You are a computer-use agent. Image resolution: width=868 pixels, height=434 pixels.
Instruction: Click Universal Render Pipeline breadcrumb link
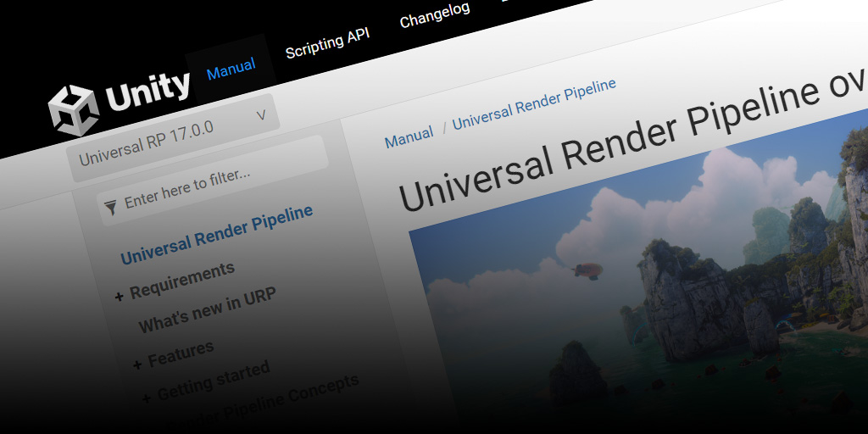(534, 103)
